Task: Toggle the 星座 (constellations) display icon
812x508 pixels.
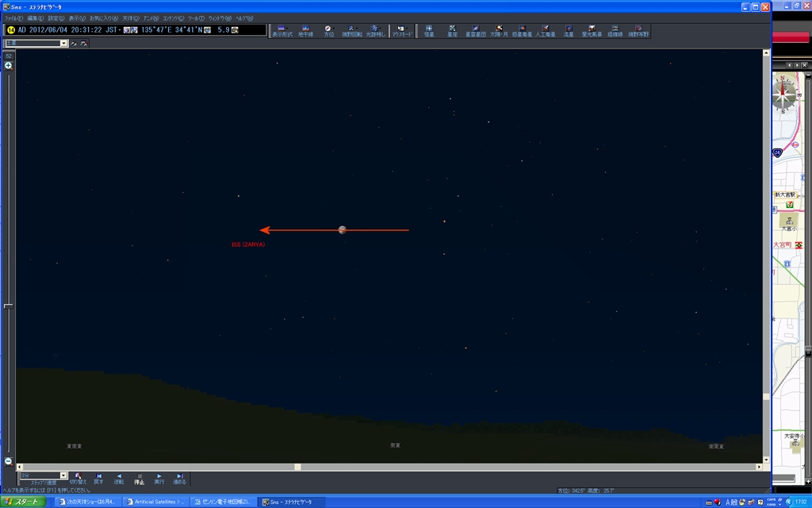Action: click(x=452, y=30)
